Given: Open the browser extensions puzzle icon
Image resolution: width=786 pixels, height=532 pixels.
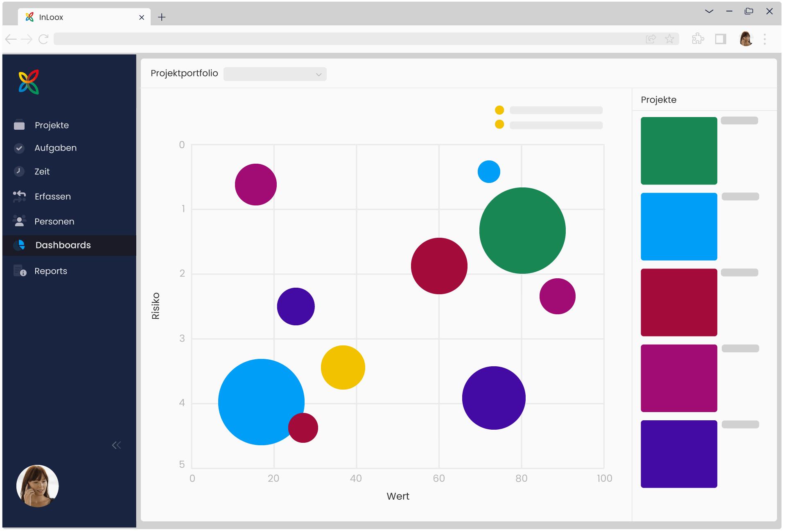Looking at the screenshot, I should pyautogui.click(x=698, y=39).
